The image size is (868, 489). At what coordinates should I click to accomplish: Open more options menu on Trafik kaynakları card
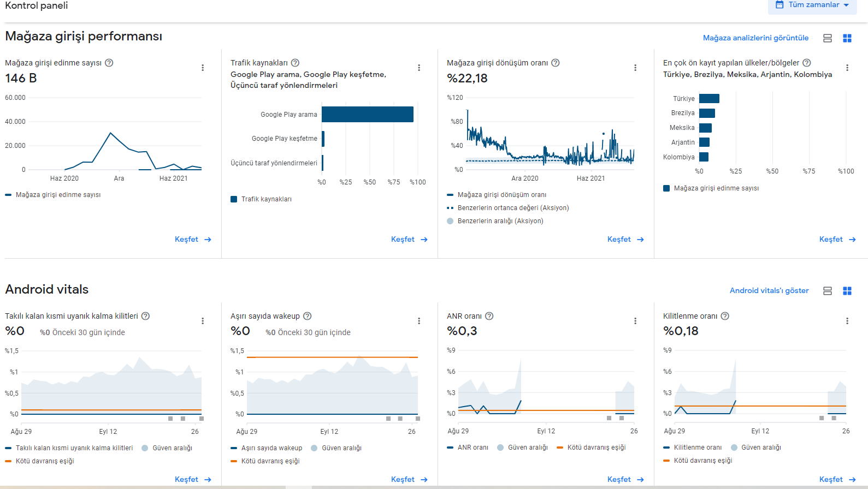pos(419,68)
